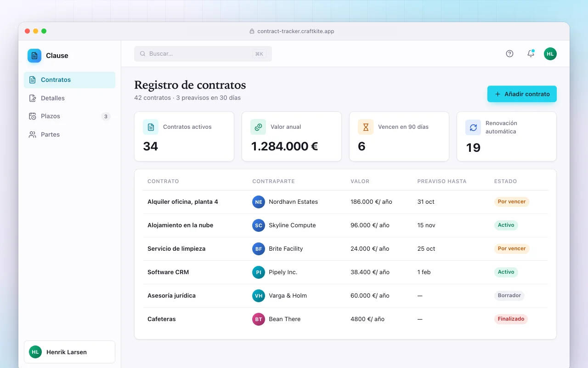Click the Buscar search field

(x=203, y=54)
